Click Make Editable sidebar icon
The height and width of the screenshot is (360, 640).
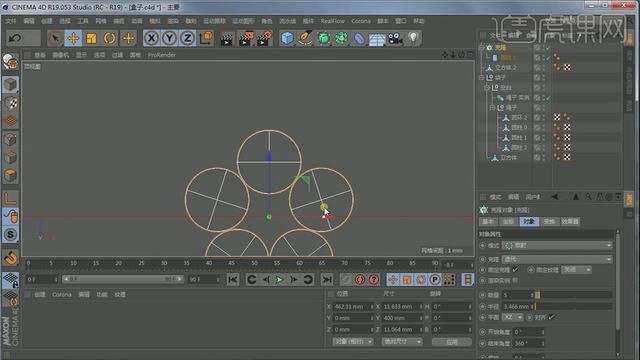(10, 62)
